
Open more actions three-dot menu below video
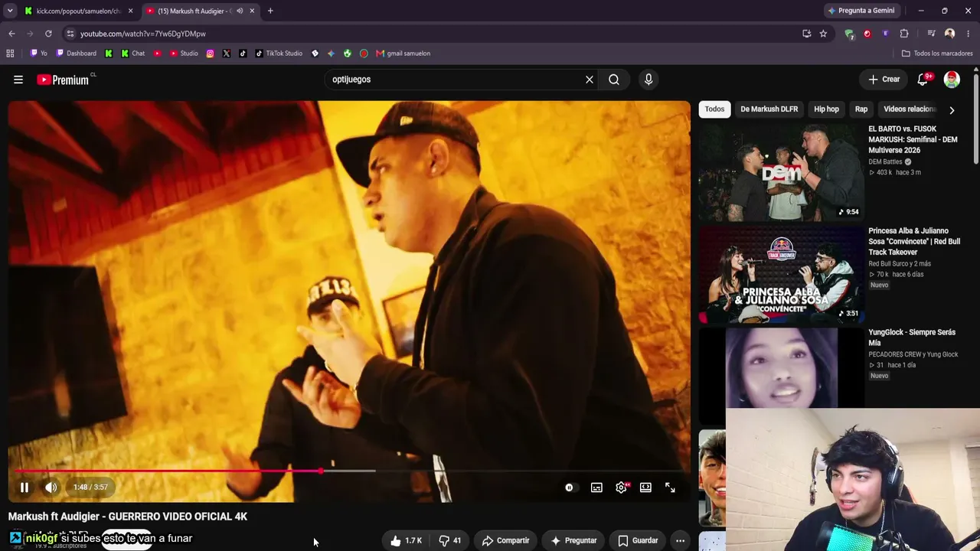pyautogui.click(x=680, y=540)
